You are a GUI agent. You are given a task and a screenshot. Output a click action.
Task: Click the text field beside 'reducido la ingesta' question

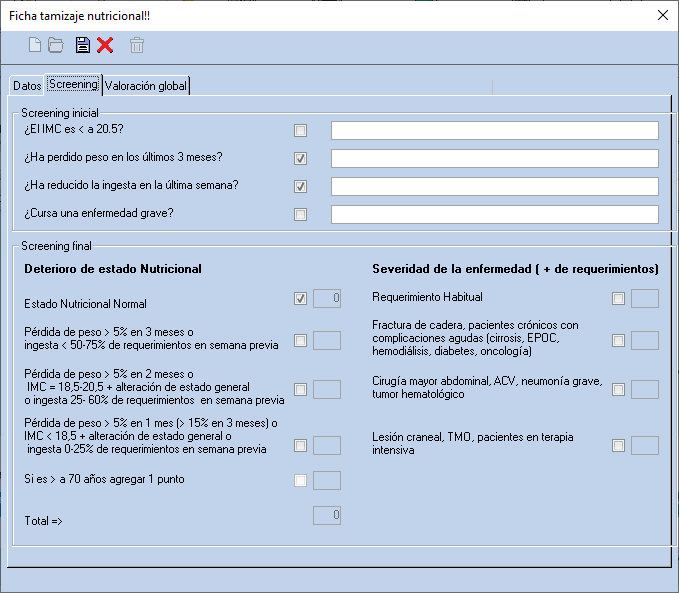pos(495,186)
